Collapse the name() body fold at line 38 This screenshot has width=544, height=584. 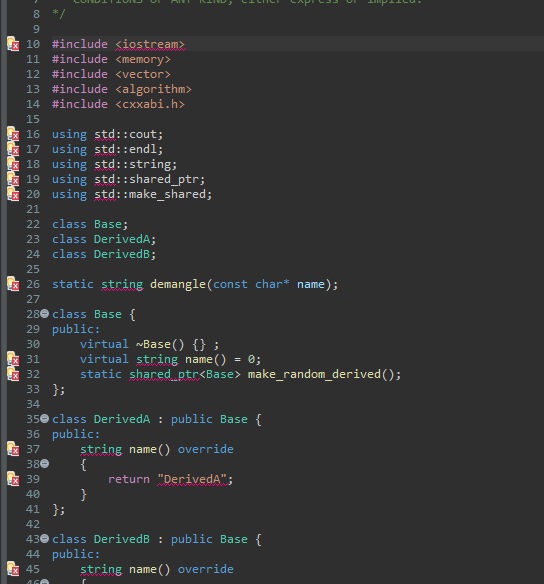[44, 464]
